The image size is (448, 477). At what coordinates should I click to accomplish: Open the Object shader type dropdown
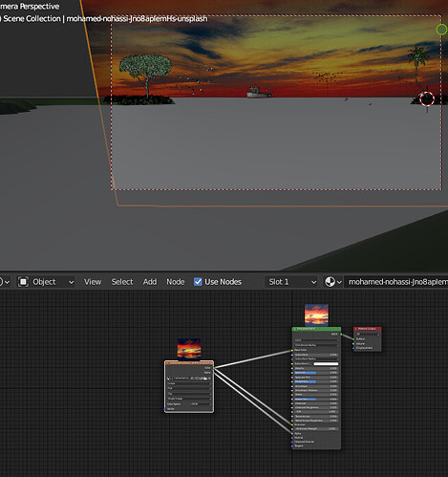coord(47,282)
